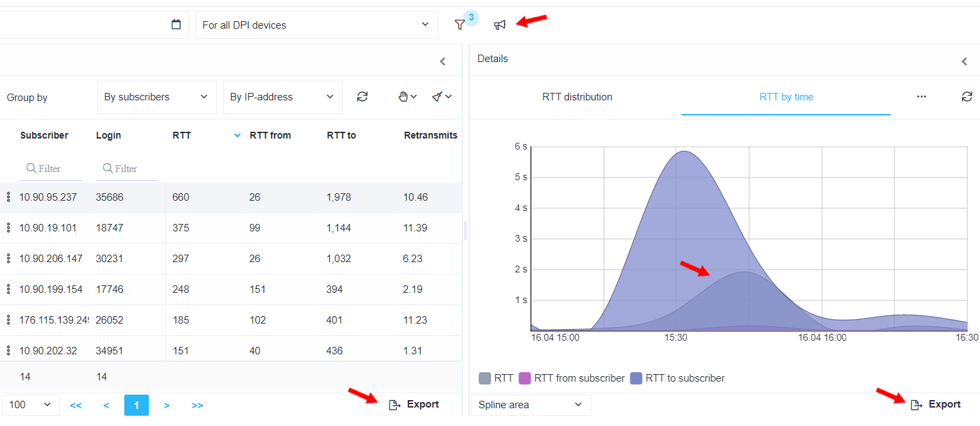Switch to RTT distribution tab
This screenshot has height=426, width=980.
pyautogui.click(x=577, y=97)
